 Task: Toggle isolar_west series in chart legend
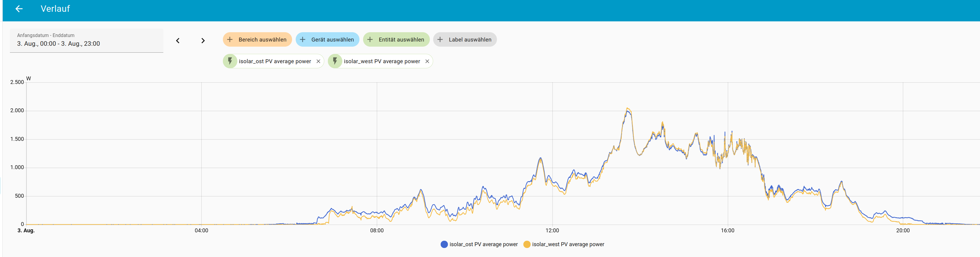click(x=568, y=244)
